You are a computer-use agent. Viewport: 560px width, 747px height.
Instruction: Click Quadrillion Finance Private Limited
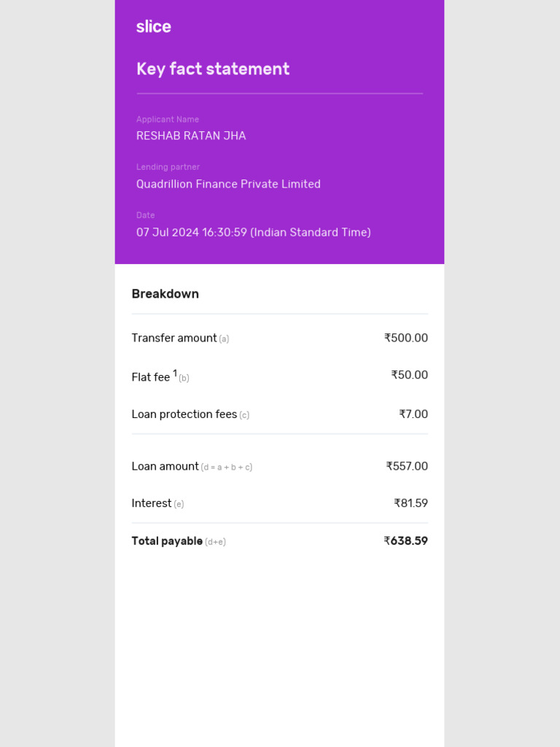tap(228, 184)
